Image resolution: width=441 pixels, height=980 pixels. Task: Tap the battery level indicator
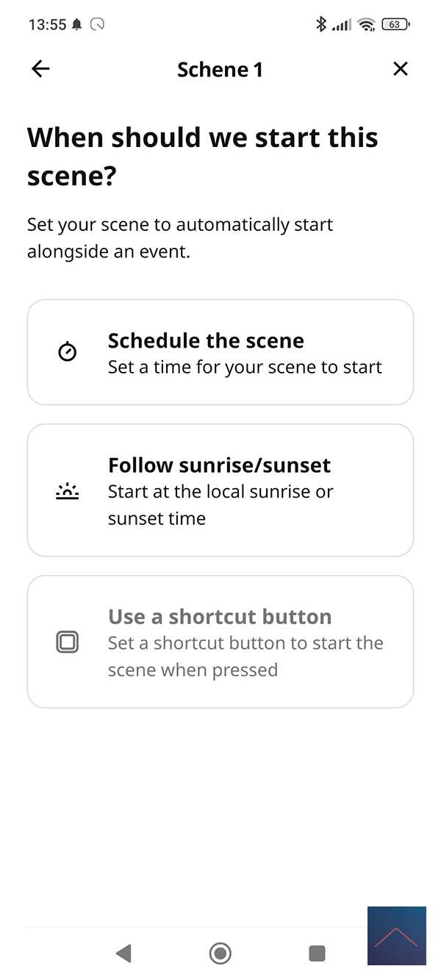395,24
